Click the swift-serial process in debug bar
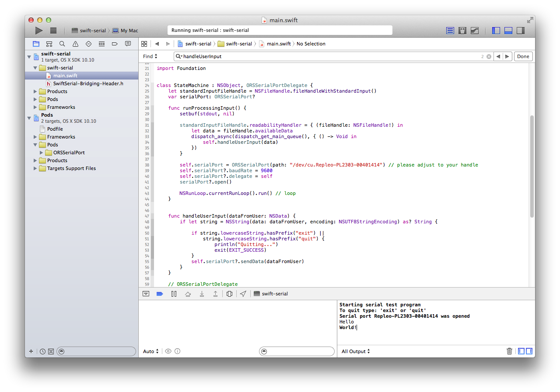 (271, 294)
